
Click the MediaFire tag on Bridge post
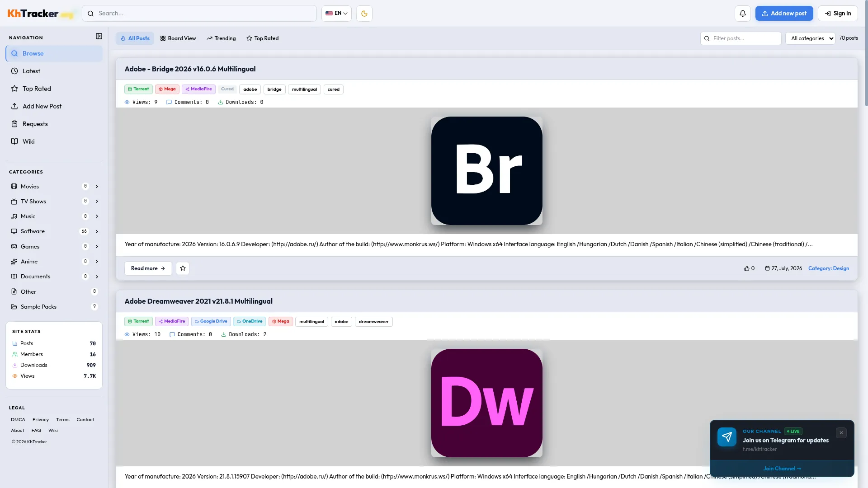point(198,89)
